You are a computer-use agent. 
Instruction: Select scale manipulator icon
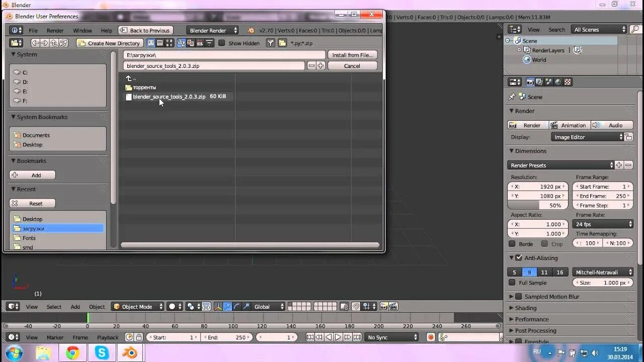pyautogui.click(x=246, y=306)
